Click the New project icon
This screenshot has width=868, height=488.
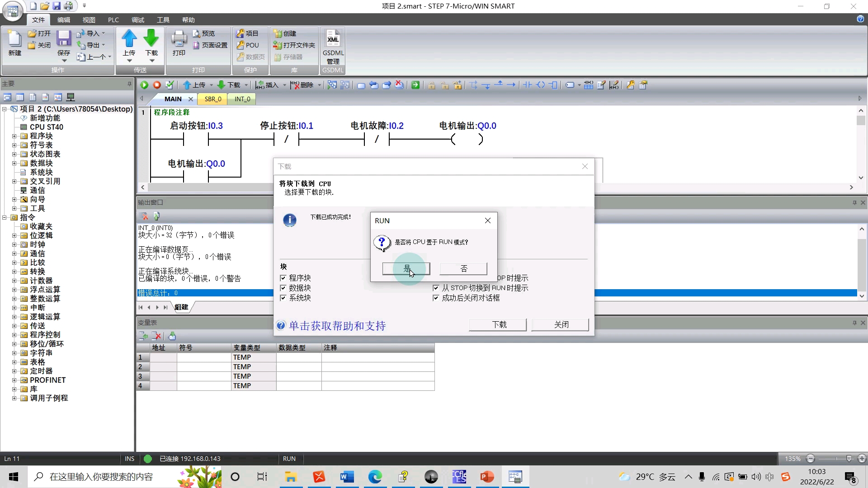[15, 39]
